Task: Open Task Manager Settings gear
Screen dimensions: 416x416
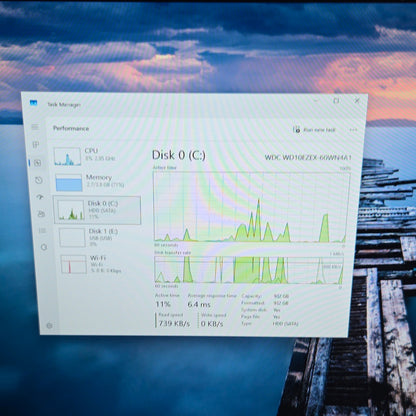Action: pos(49,326)
